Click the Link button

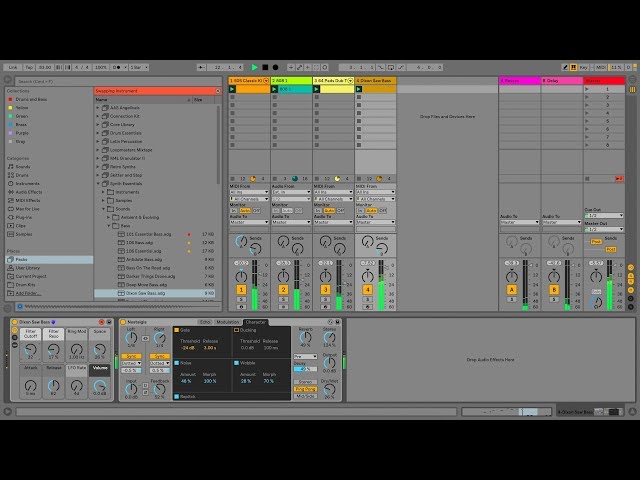pos(13,67)
